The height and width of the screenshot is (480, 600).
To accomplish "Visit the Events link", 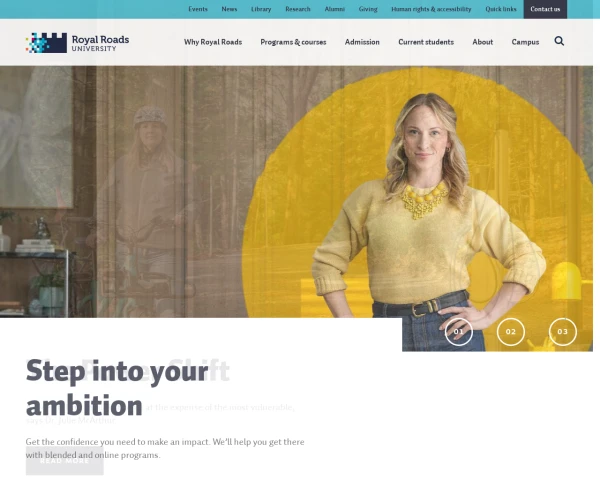I will click(198, 9).
